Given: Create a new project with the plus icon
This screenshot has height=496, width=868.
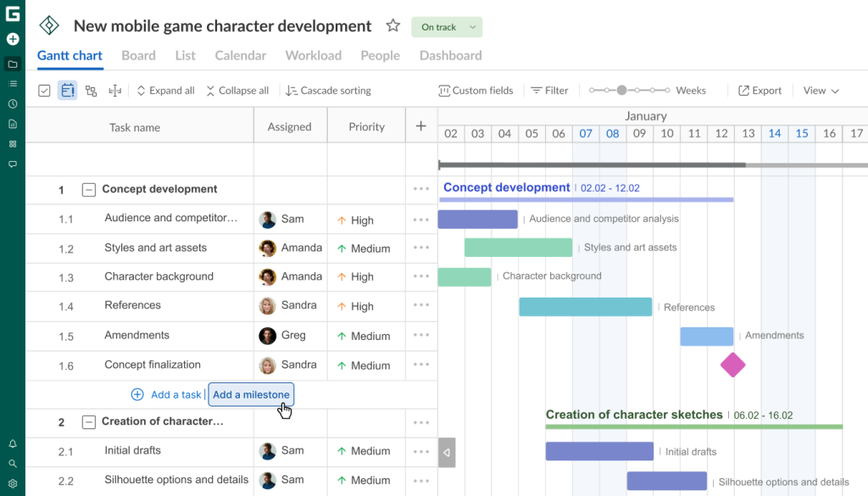Looking at the screenshot, I should [12, 38].
